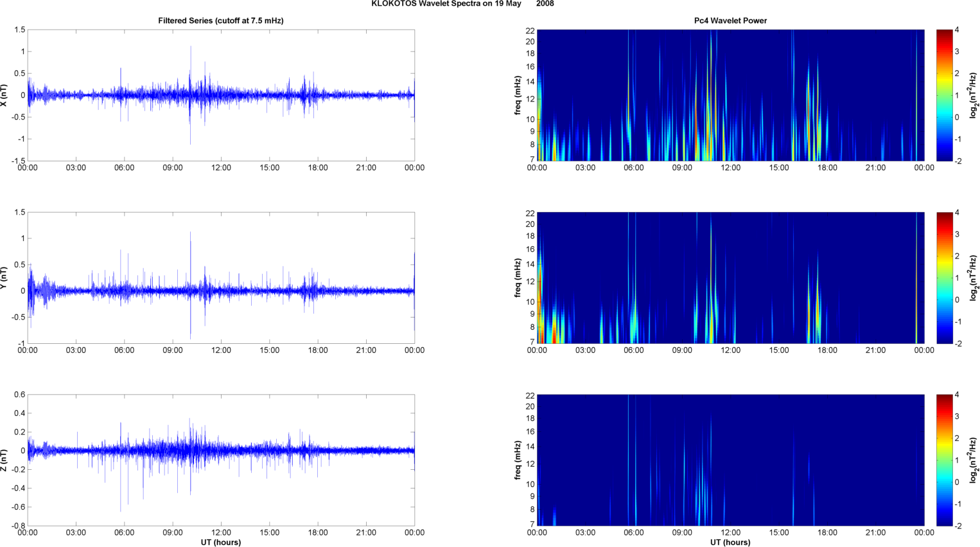Click the colorbar beside the top spectrogram
The width and height of the screenshot is (980, 547).
[944, 95]
